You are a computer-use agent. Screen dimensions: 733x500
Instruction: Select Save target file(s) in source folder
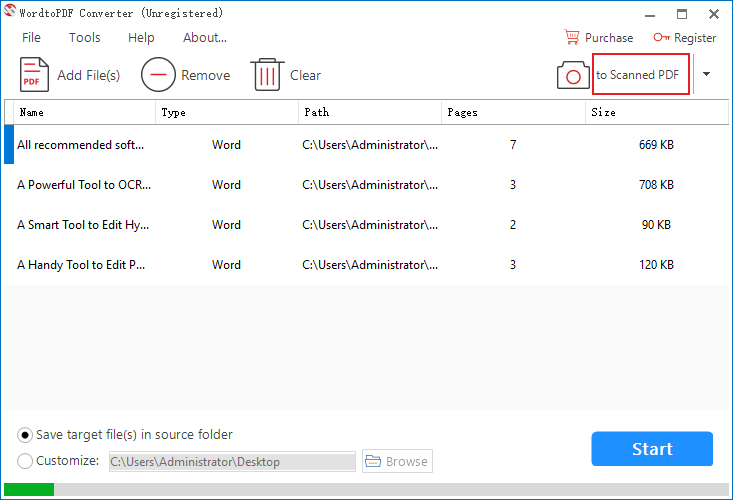click(25, 435)
